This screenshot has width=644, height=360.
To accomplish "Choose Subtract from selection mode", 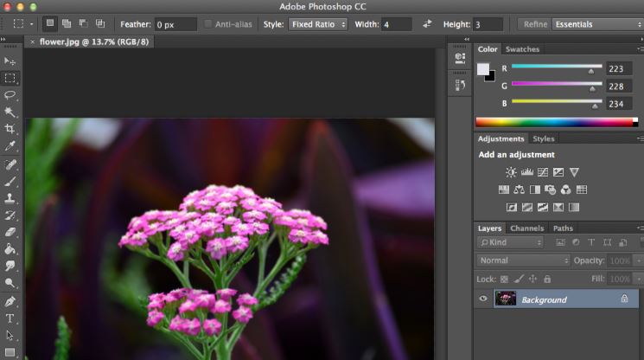I will 83,23.
